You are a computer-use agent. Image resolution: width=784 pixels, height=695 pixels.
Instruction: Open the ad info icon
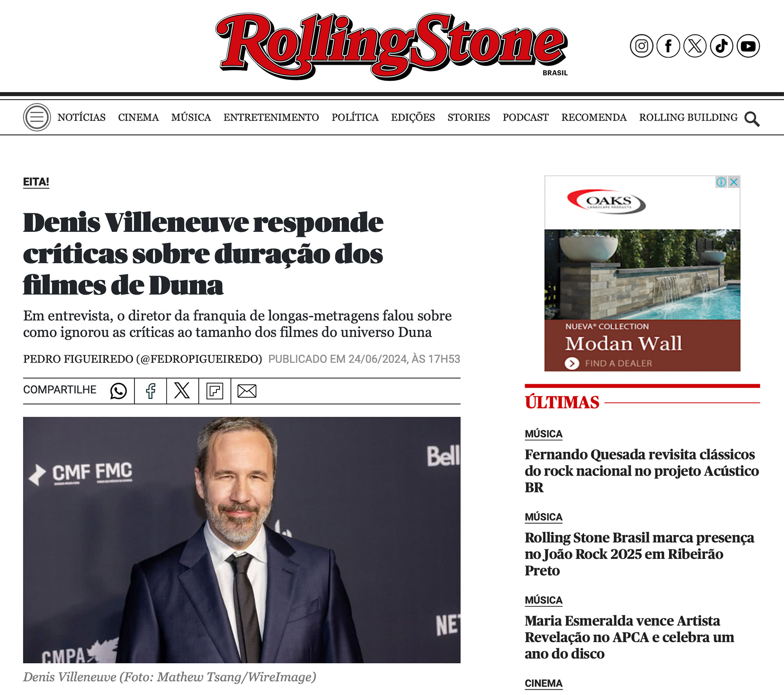coord(721,182)
